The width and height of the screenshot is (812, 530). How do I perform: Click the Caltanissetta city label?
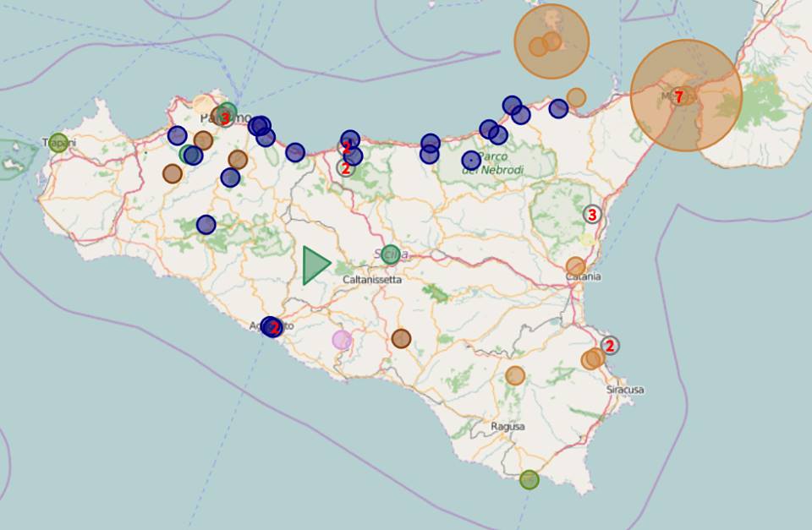(372, 279)
